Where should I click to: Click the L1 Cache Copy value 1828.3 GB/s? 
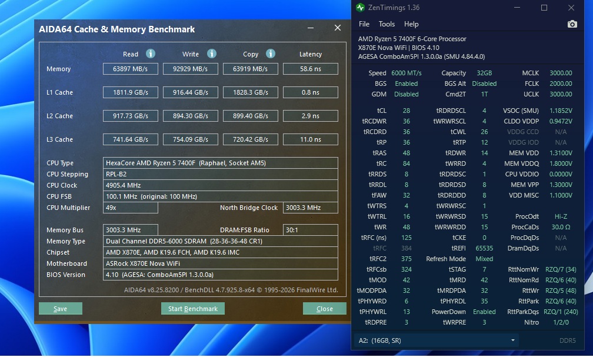click(x=251, y=92)
